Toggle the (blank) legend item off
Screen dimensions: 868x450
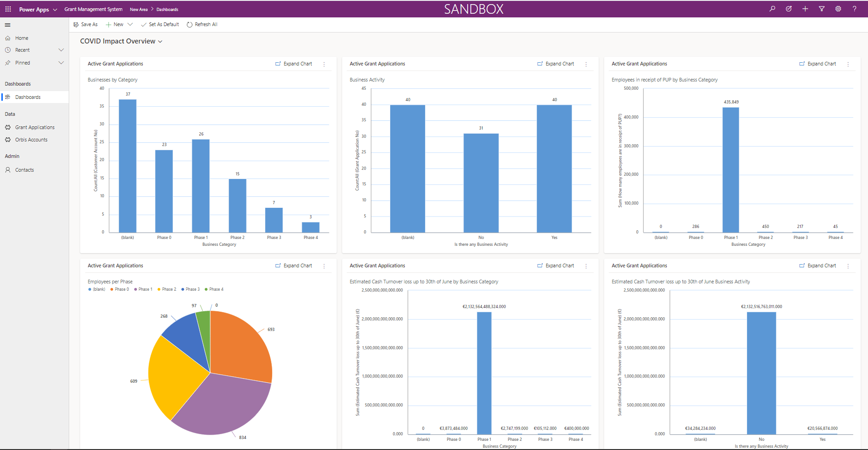pyautogui.click(x=97, y=289)
